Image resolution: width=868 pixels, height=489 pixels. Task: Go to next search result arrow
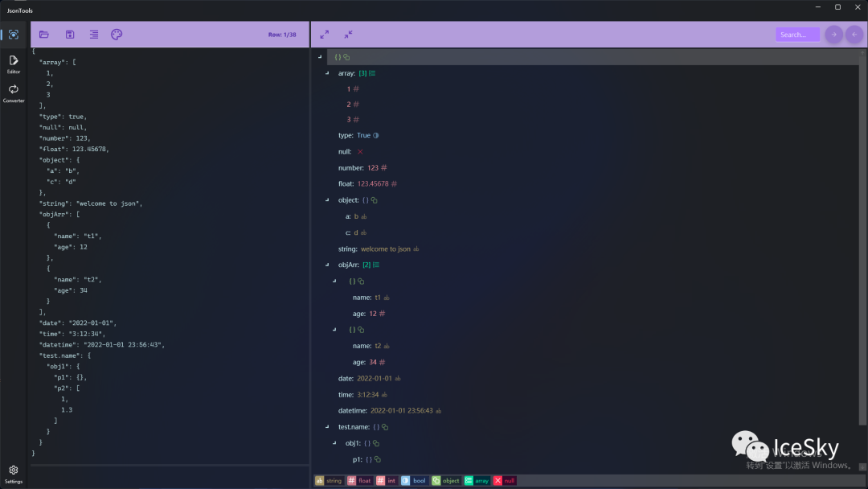[x=833, y=35]
